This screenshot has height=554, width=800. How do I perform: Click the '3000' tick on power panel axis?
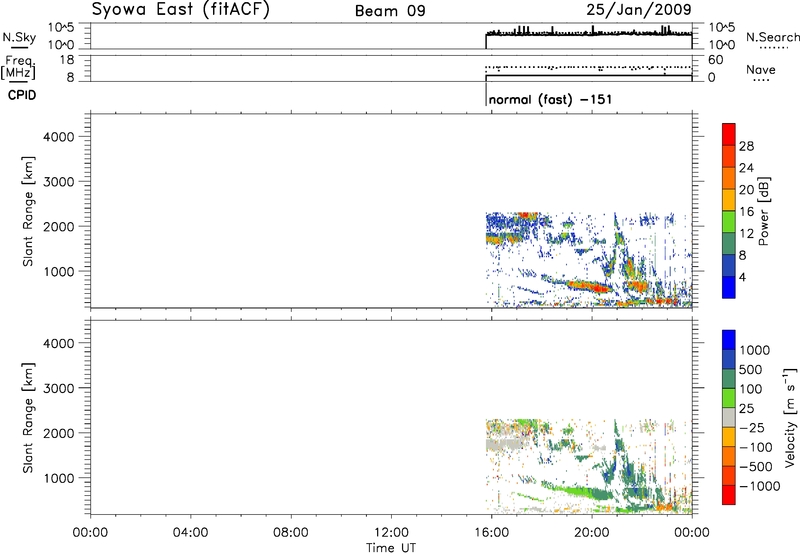[58, 182]
